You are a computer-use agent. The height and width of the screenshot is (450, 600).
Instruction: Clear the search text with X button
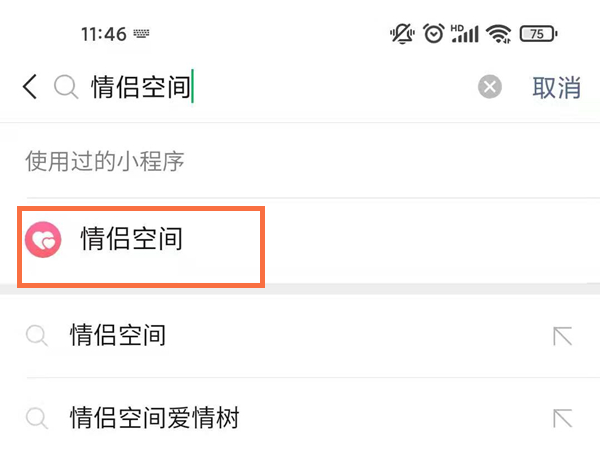click(x=490, y=87)
